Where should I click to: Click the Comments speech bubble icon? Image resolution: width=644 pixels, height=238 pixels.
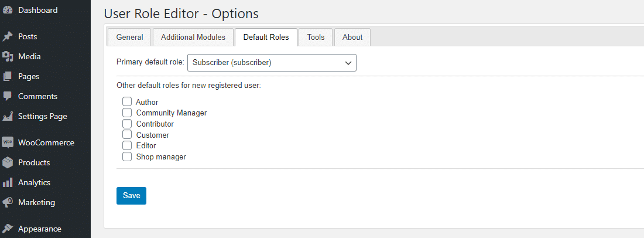8,96
